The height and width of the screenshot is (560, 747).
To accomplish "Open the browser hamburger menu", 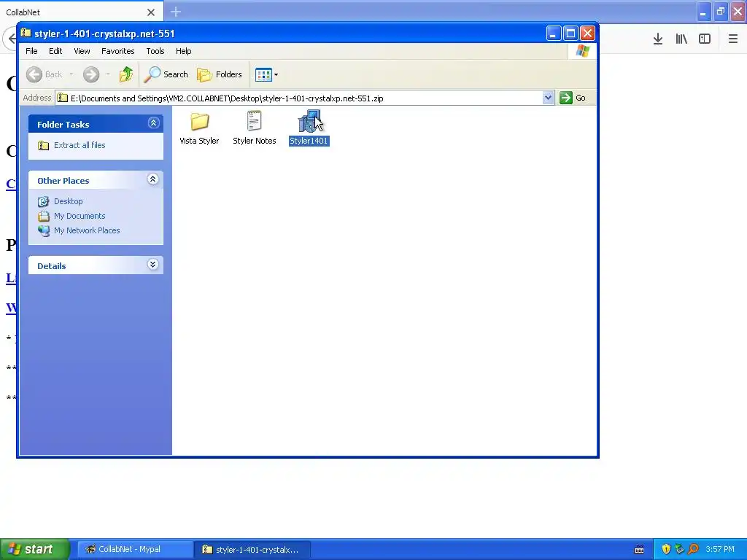I will pyautogui.click(x=732, y=39).
